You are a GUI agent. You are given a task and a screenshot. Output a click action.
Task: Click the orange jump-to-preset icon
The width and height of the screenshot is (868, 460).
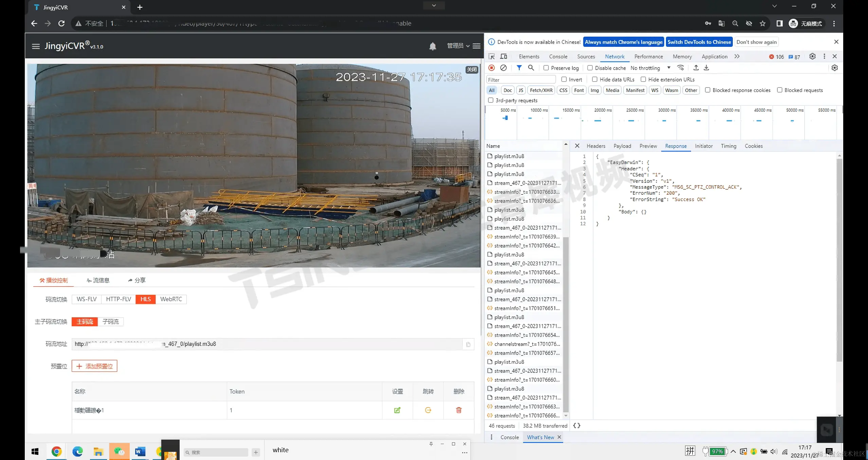(x=428, y=410)
